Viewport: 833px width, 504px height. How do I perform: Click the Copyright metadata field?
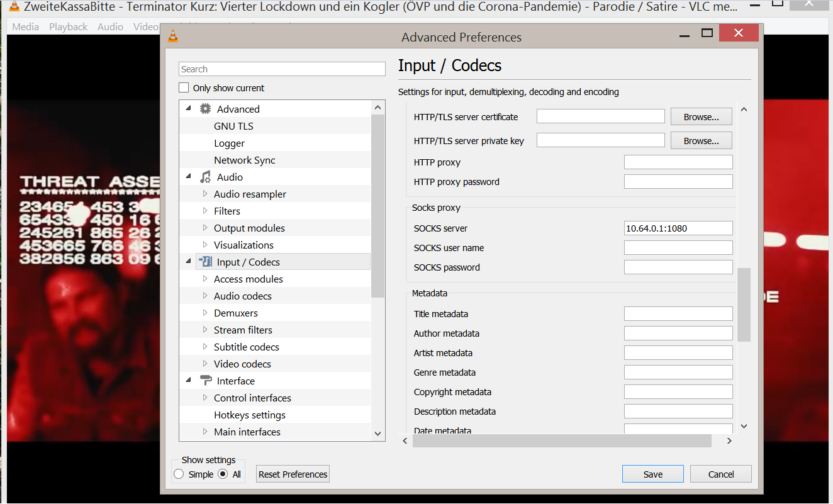click(x=678, y=392)
